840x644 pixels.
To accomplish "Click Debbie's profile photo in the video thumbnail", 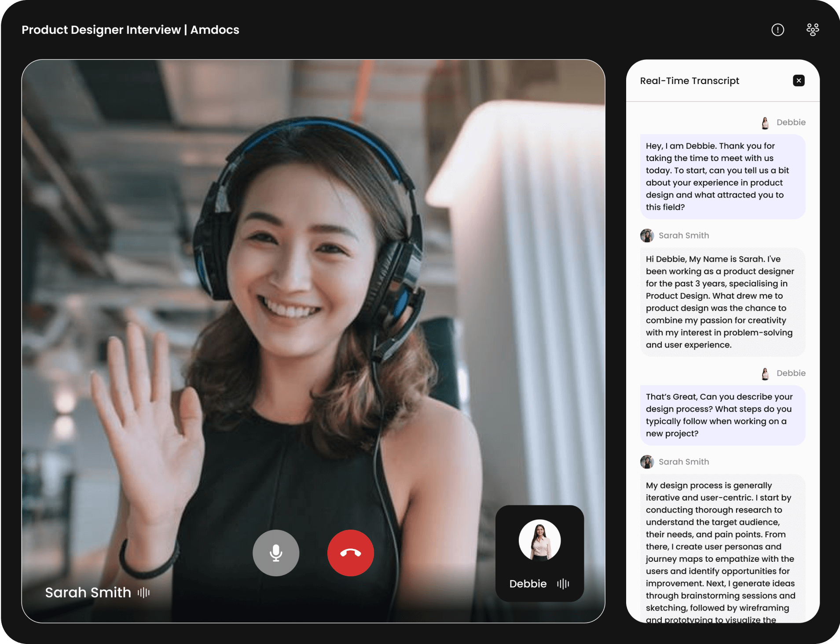I will pyautogui.click(x=539, y=540).
